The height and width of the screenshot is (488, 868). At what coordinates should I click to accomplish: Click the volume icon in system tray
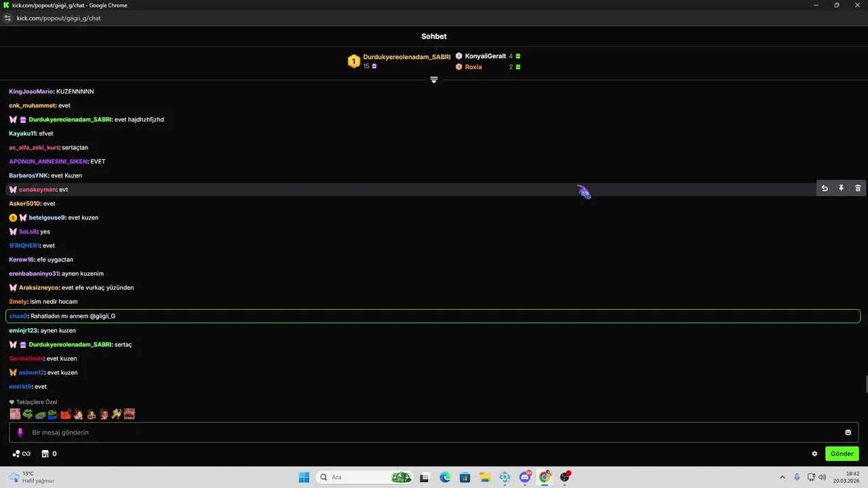pos(823,477)
